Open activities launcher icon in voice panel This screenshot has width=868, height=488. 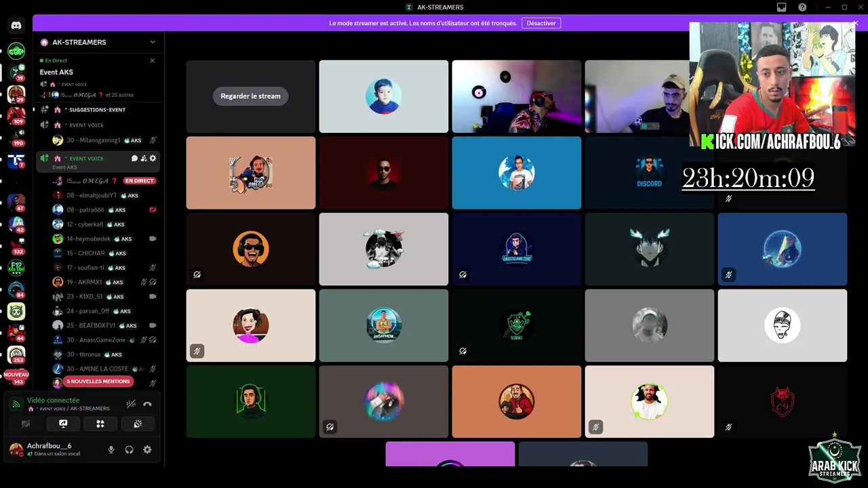tap(100, 424)
